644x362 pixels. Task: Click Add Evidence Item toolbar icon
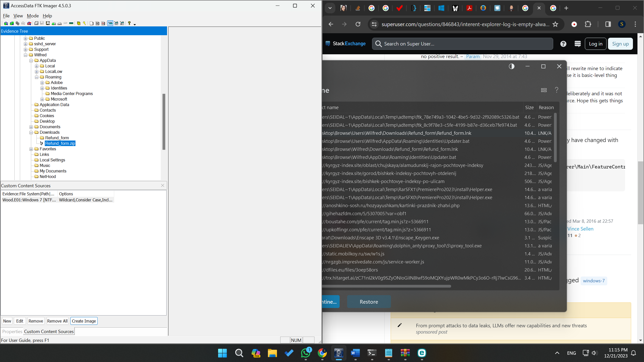(x=6, y=23)
